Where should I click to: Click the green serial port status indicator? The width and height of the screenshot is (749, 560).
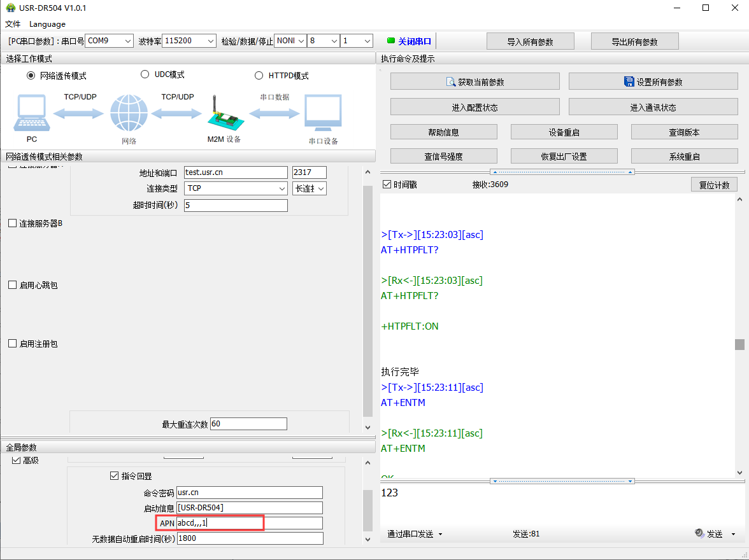pyautogui.click(x=391, y=41)
